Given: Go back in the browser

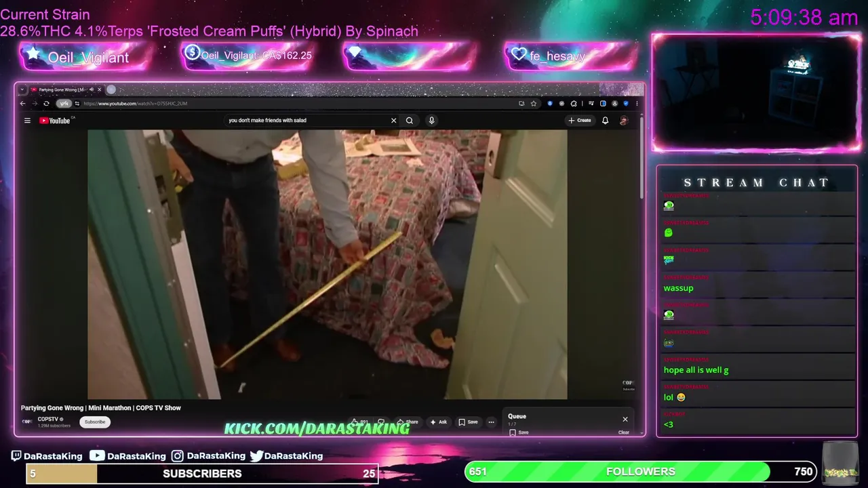Looking at the screenshot, I should pos(22,104).
